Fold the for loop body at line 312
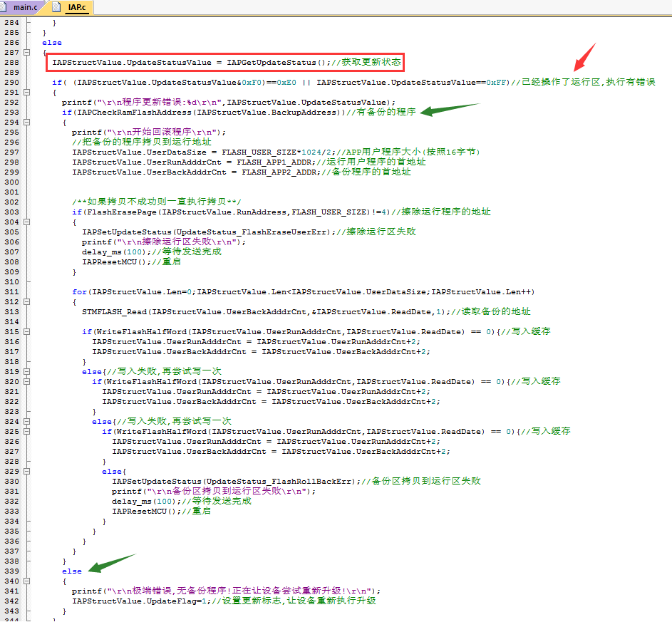Viewport: 672px width, 622px height. point(26,302)
